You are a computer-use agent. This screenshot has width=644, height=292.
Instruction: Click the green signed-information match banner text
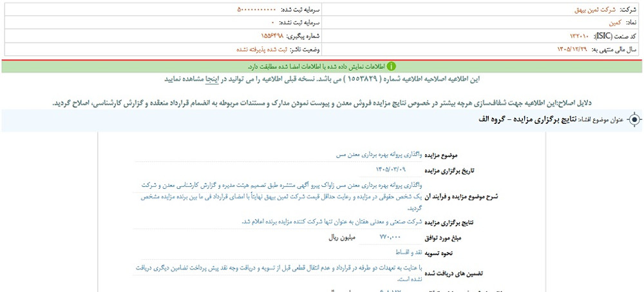tap(316, 66)
